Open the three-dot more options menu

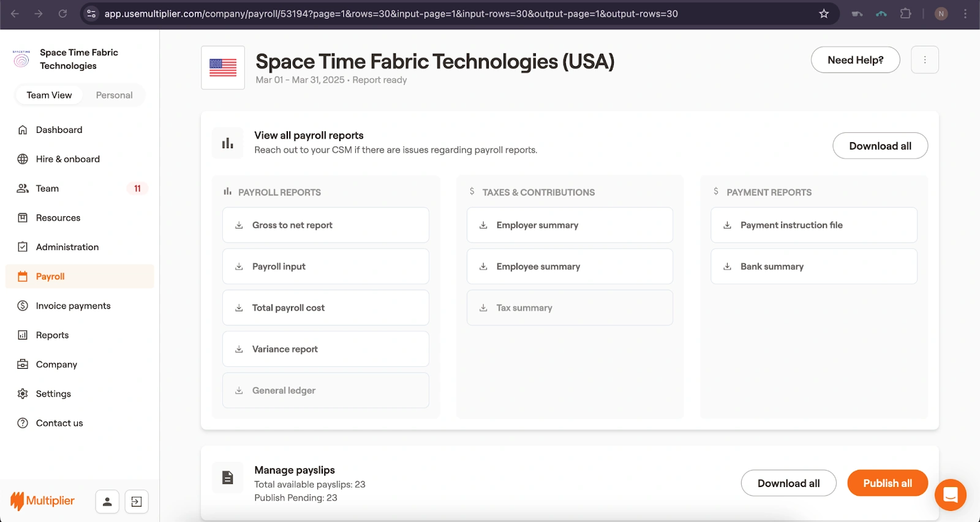click(925, 60)
